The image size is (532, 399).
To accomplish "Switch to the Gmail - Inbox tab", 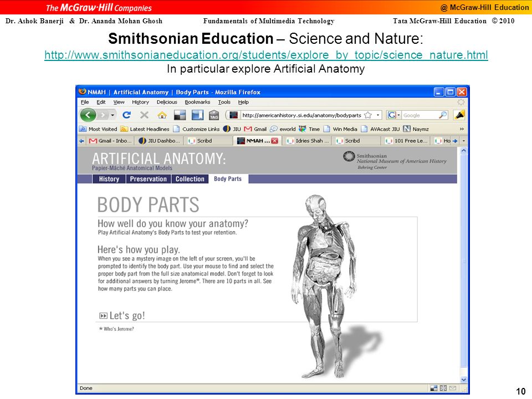I will (x=110, y=141).
